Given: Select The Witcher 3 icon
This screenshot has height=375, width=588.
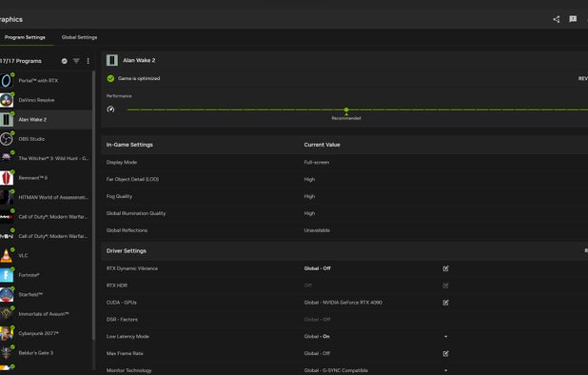Looking at the screenshot, I should pyautogui.click(x=6, y=158).
